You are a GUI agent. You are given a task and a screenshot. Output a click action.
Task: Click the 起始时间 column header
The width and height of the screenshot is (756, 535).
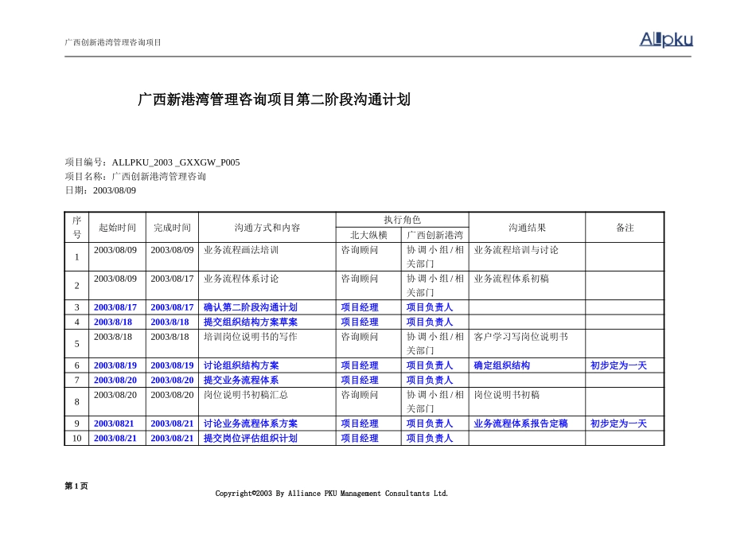tap(117, 228)
